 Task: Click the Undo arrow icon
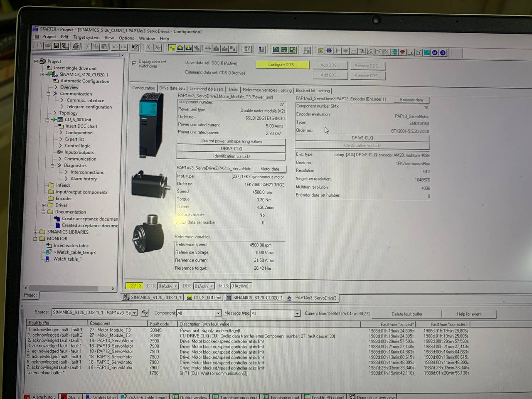point(116,47)
